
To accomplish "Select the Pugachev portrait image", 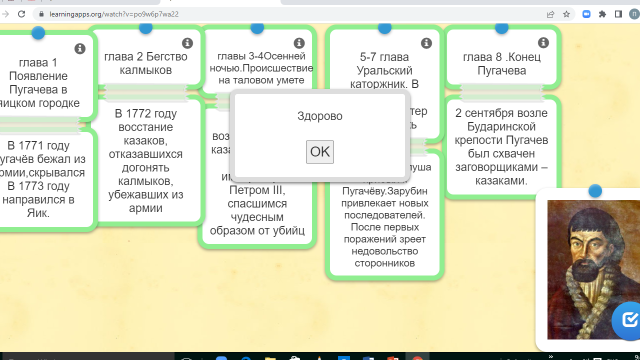I will 593,269.
